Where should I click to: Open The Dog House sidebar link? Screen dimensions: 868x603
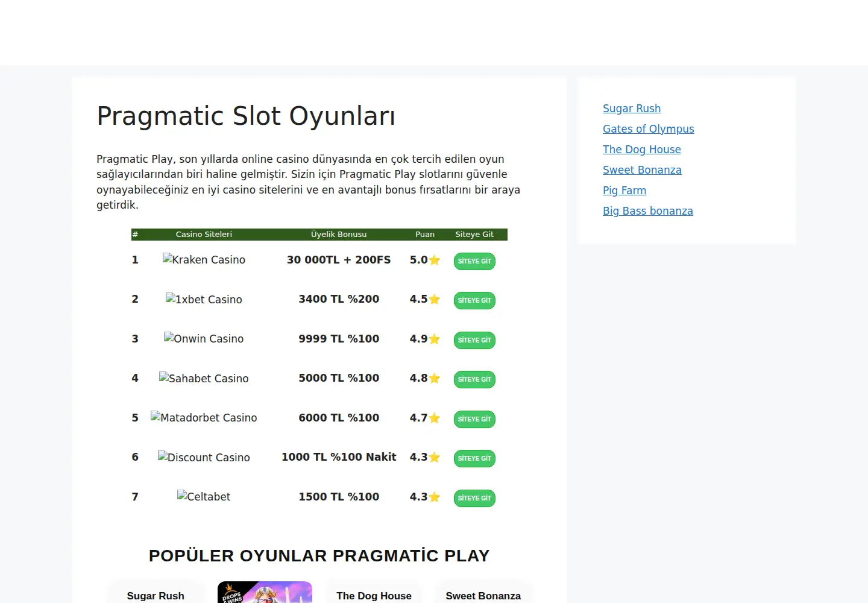[642, 150]
